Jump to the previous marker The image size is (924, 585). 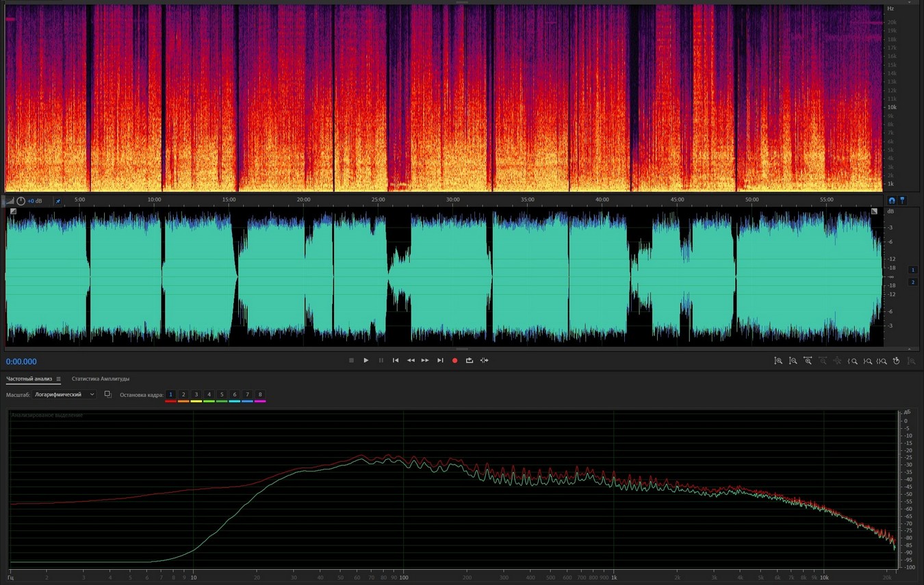(396, 361)
